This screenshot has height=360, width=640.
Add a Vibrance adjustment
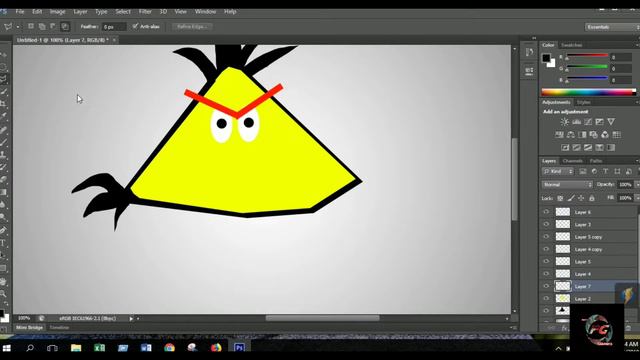pos(611,122)
